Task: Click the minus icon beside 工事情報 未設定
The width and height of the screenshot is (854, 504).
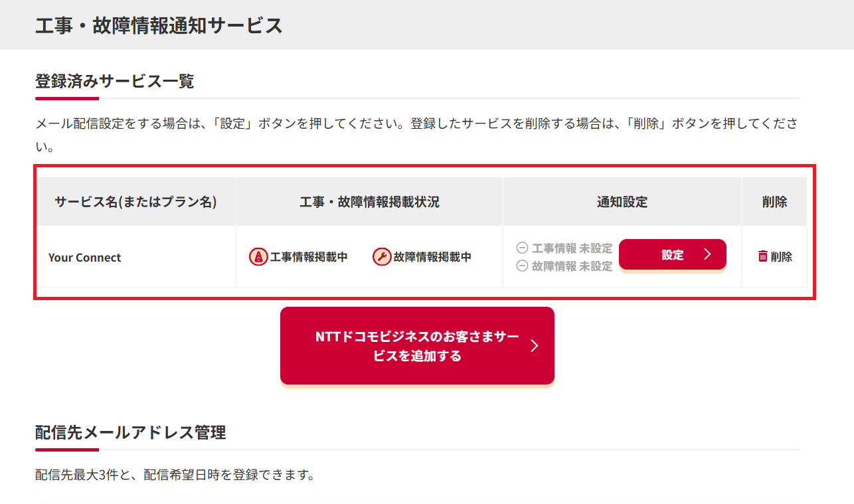Action: click(522, 248)
